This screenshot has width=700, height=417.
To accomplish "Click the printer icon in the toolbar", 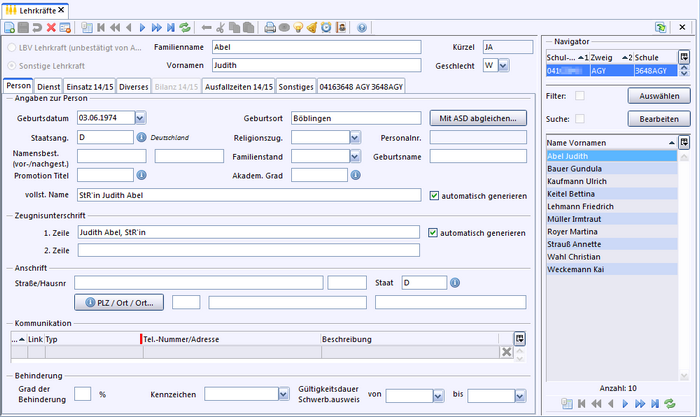I will [x=268, y=28].
